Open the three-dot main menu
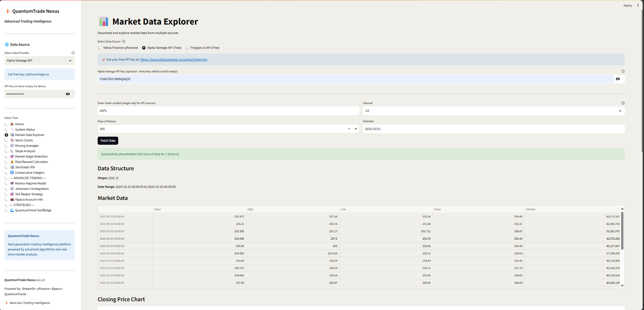Viewport: 644px width, 310px height. [638, 5]
